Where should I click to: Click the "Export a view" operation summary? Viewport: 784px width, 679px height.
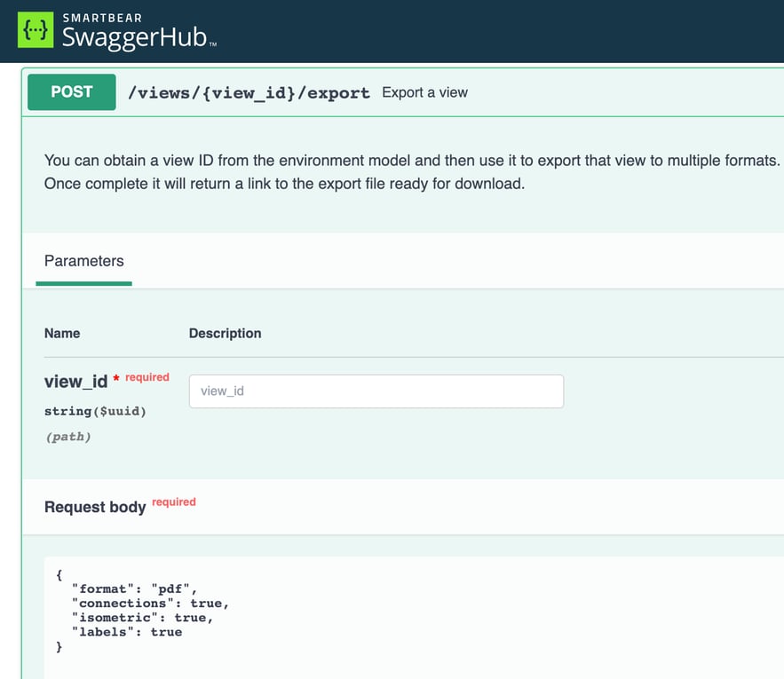[x=424, y=91]
